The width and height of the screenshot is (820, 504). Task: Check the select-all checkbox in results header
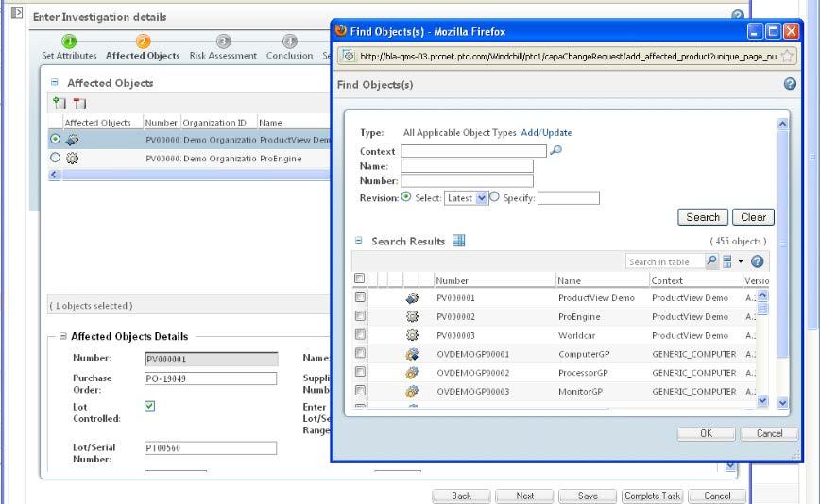coord(359,278)
